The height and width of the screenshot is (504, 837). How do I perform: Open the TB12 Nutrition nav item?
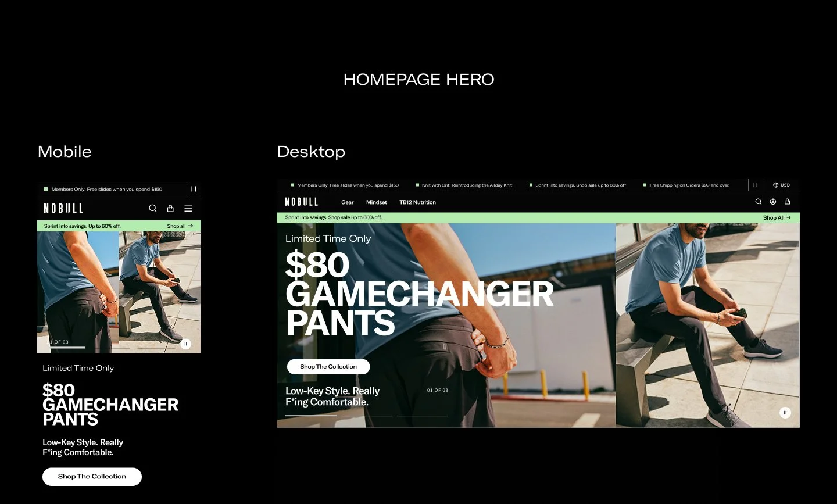tap(417, 202)
